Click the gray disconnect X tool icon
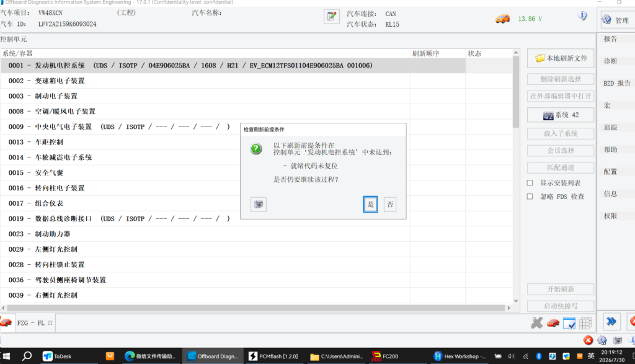This screenshot has width=635, height=364. tap(537, 322)
